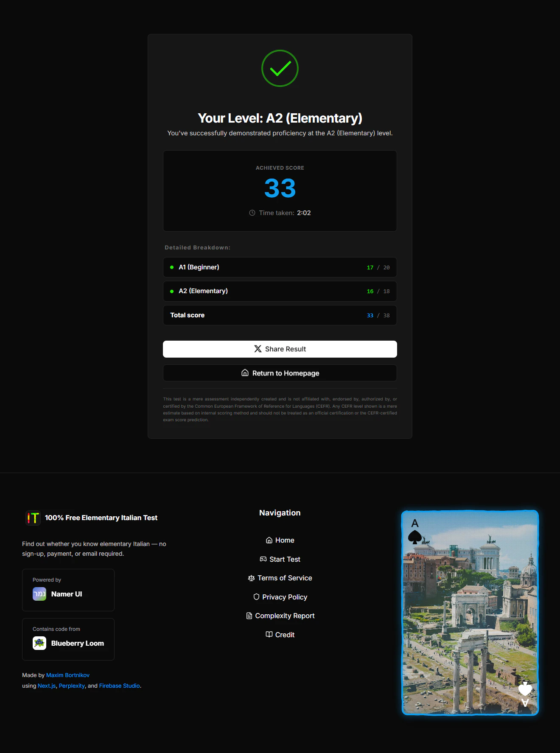Viewport: 560px width, 753px height.
Task: Open the Firebase Studio link
Action: click(x=120, y=686)
